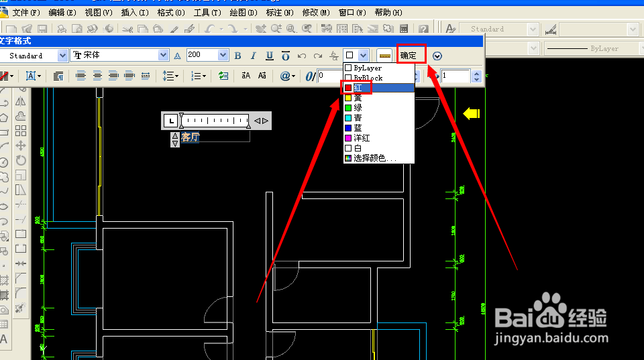Justify text alignment
This screenshot has height=360, width=644.
tap(129, 76)
